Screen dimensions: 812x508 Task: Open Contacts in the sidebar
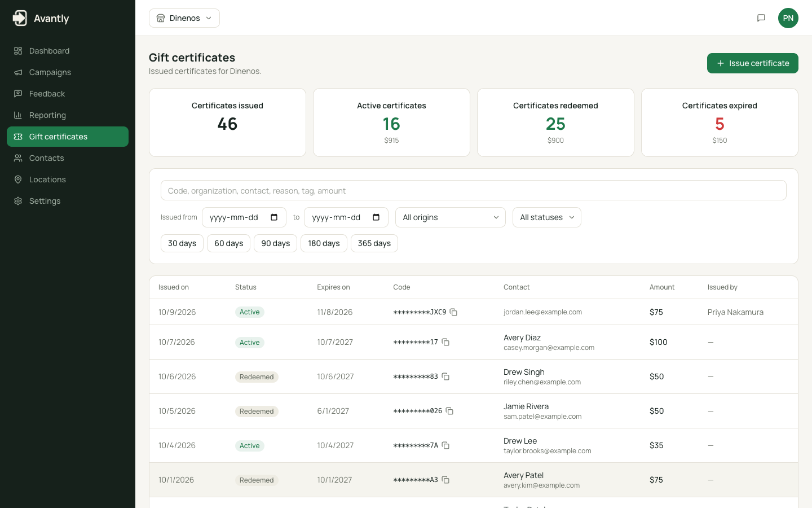point(68,158)
